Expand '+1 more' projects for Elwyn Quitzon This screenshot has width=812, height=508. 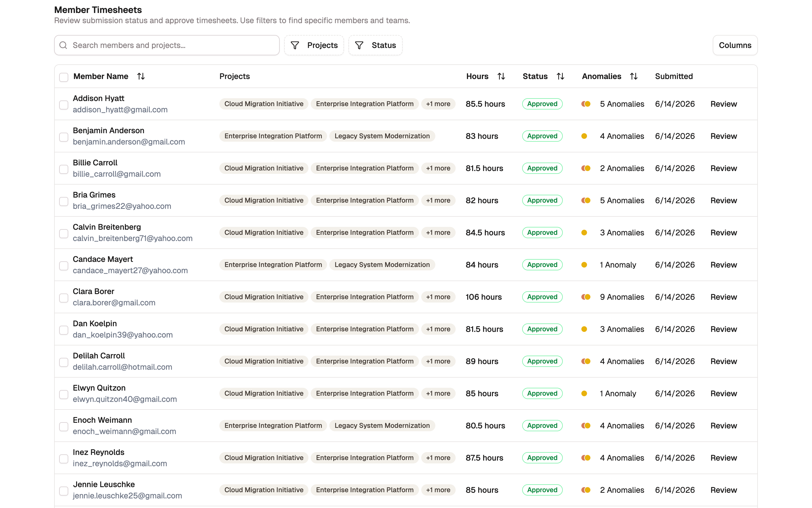click(438, 393)
